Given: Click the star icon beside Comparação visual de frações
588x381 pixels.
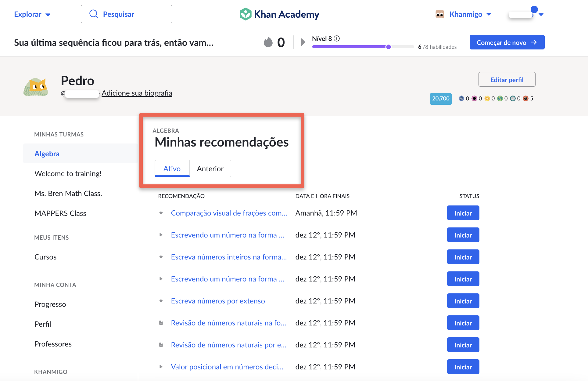Looking at the screenshot, I should pyautogui.click(x=161, y=213).
